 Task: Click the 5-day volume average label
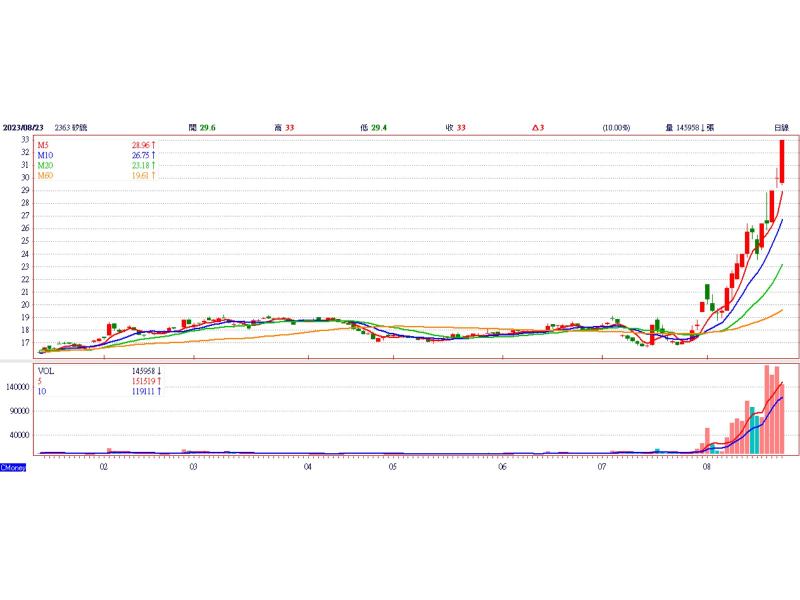point(40,381)
